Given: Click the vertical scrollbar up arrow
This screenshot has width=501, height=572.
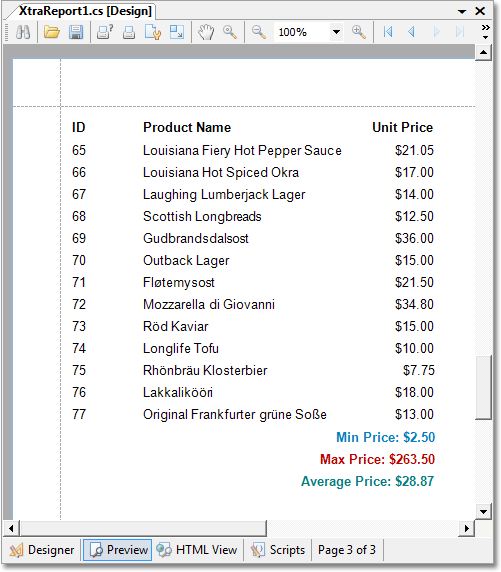Looking at the screenshot, I should tap(483, 53).
